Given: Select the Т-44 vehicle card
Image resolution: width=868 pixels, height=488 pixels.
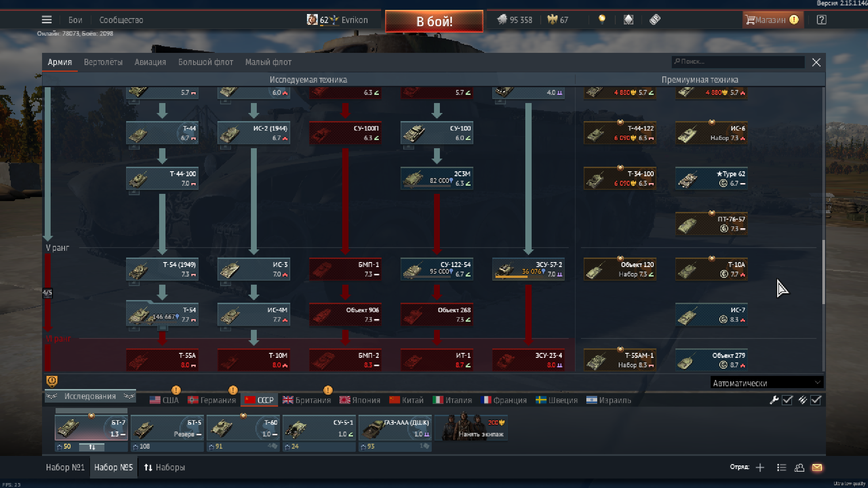Looking at the screenshot, I should tap(162, 133).
